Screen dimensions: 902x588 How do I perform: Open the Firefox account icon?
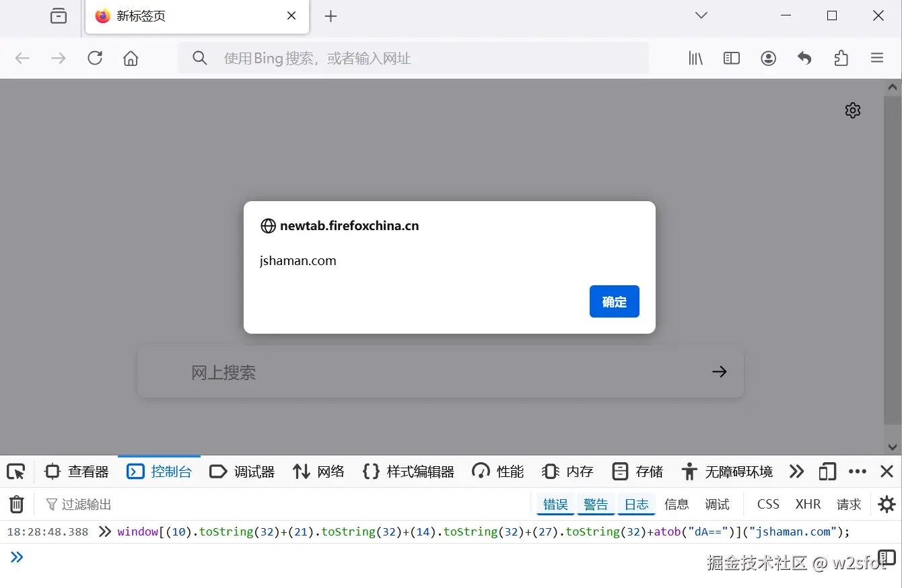(x=768, y=59)
